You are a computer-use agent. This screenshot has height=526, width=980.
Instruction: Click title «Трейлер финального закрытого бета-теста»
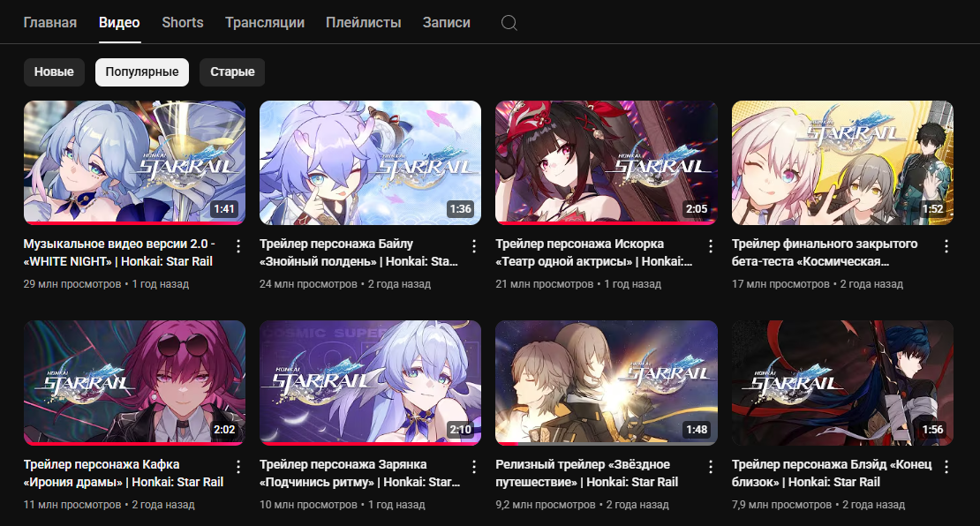[825, 252]
